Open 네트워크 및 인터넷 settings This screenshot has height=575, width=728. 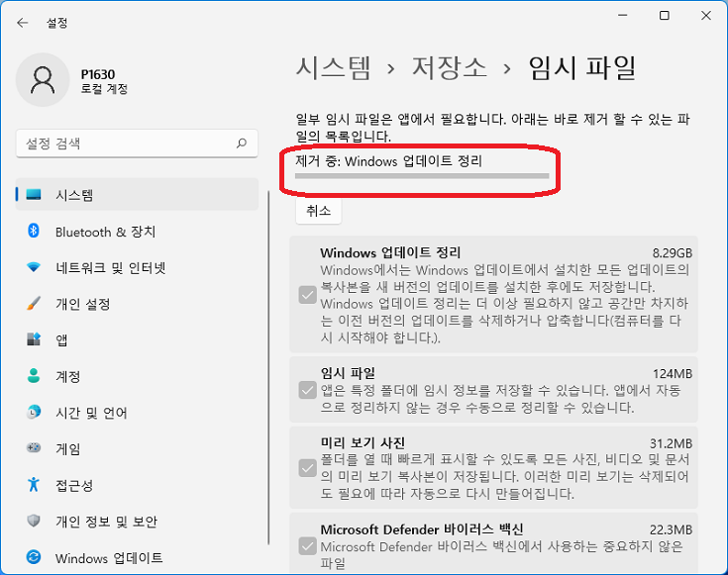click(137, 267)
